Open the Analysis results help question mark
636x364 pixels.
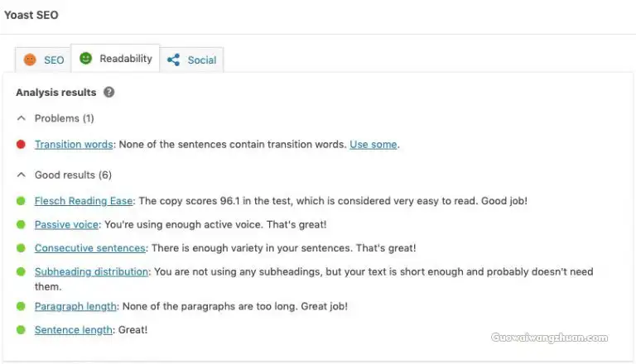108,93
